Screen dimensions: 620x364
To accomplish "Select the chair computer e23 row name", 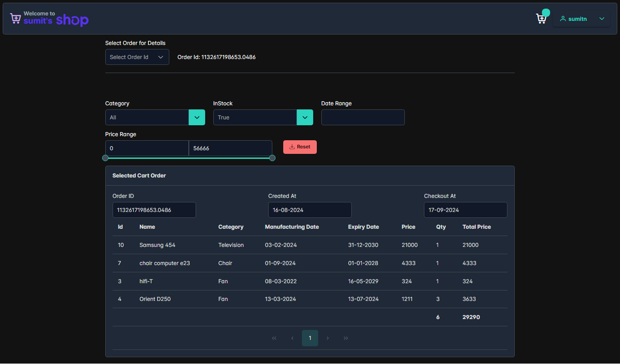I will click(x=165, y=263).
